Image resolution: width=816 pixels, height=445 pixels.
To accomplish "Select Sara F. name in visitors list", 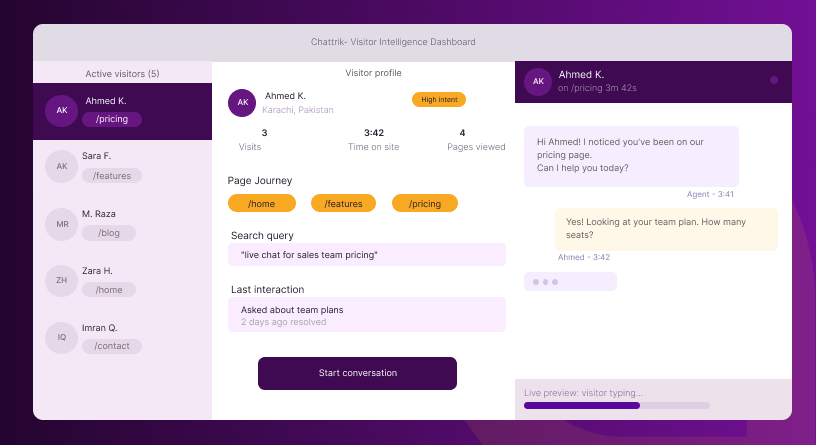I will click(96, 156).
